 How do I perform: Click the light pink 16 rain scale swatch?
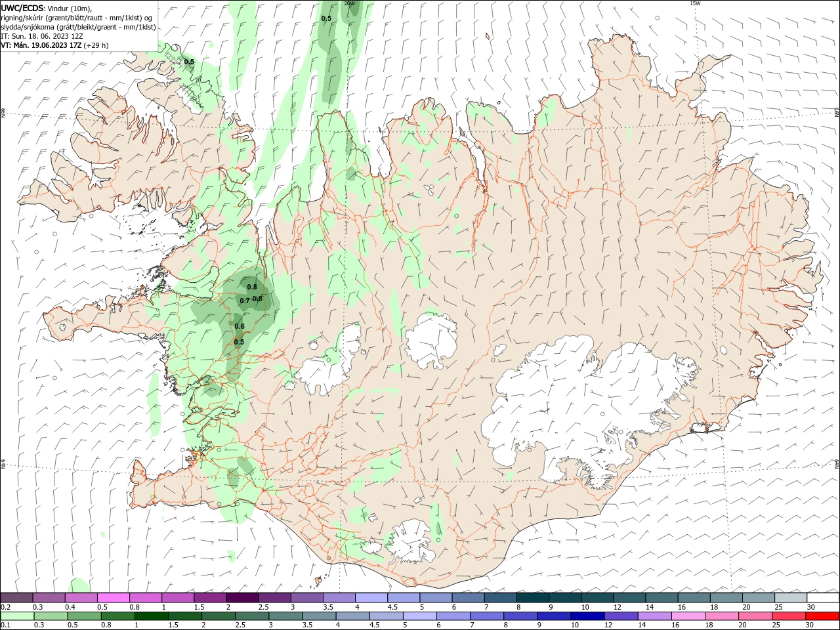[x=688, y=616]
